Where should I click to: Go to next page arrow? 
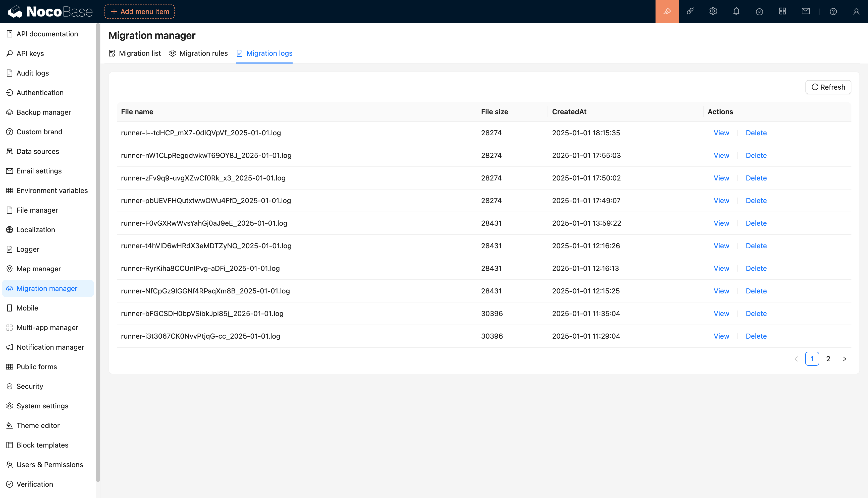click(844, 359)
